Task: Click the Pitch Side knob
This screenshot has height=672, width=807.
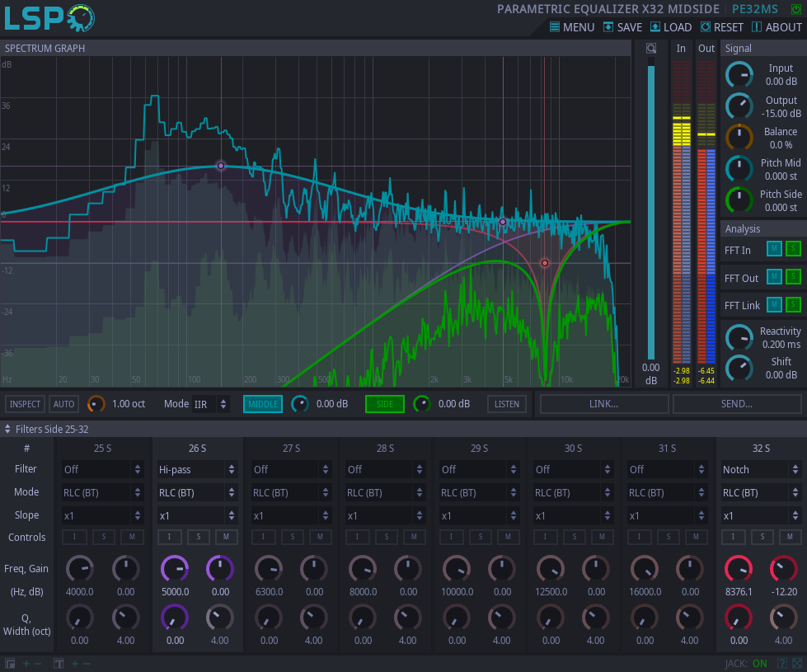Action: pyautogui.click(x=739, y=201)
